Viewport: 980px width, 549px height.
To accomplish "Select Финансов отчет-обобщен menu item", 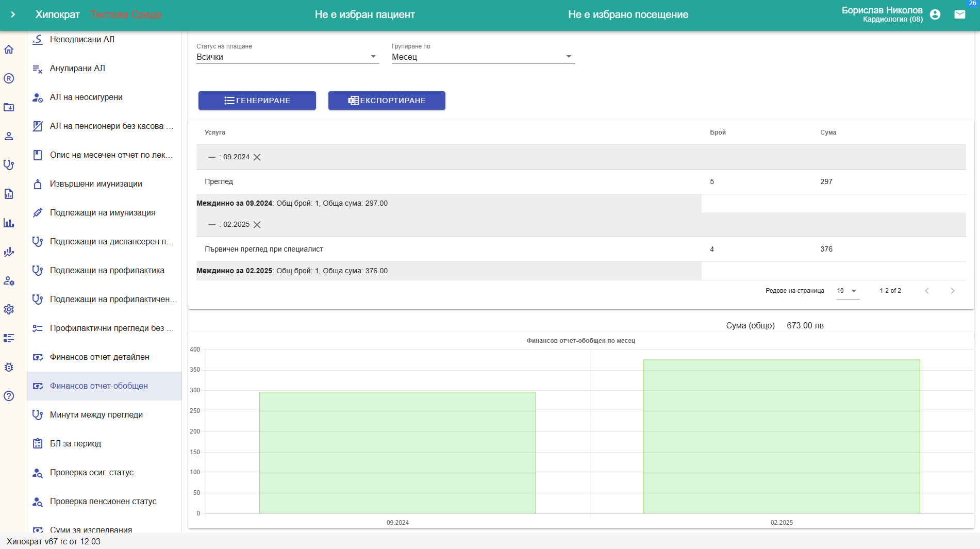I will tap(105, 386).
